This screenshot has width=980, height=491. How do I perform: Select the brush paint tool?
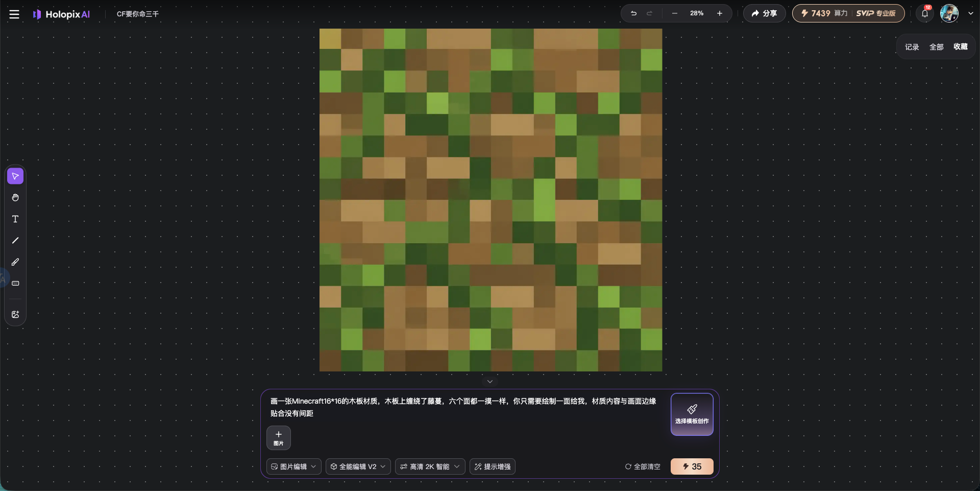15,262
